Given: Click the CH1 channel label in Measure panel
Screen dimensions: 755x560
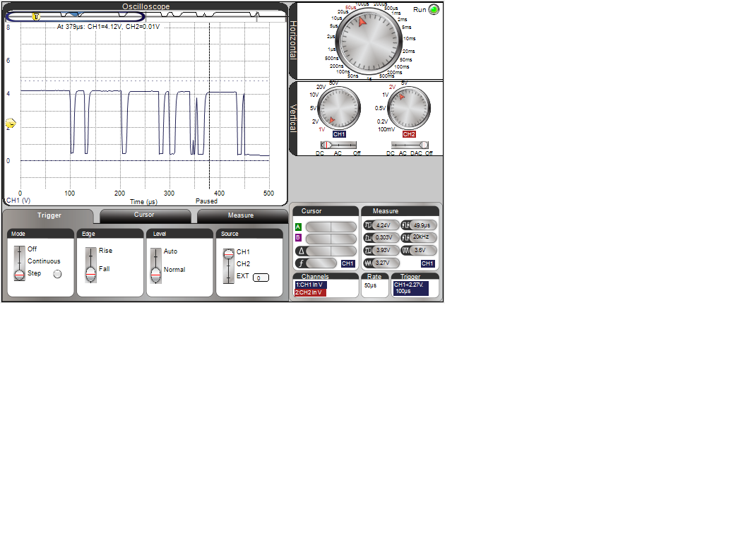Looking at the screenshot, I should pos(427,263).
